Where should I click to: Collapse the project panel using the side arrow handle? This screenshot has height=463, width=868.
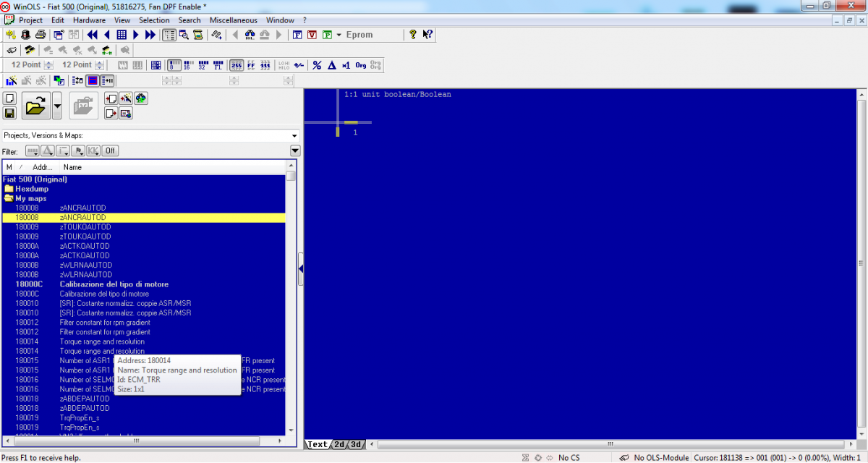pyautogui.click(x=301, y=269)
